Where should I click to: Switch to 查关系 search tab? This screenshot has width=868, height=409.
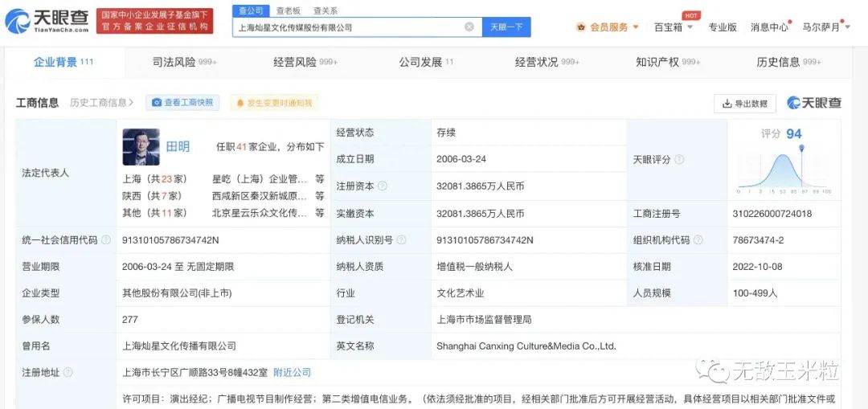coord(325,10)
